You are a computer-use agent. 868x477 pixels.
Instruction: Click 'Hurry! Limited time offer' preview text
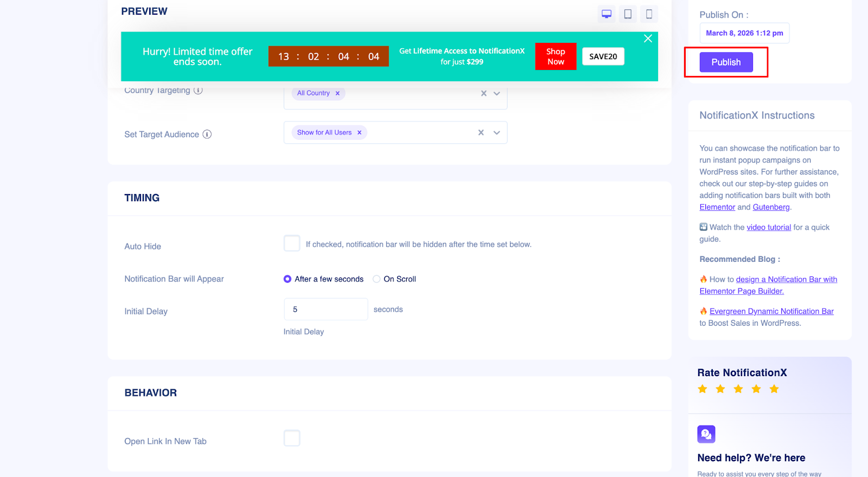pos(197,56)
